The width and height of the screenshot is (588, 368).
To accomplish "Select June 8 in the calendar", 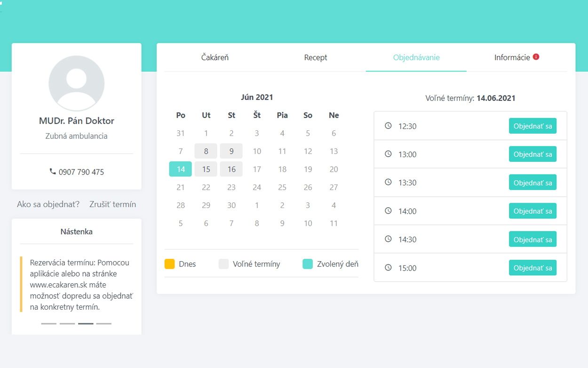I will point(206,151).
